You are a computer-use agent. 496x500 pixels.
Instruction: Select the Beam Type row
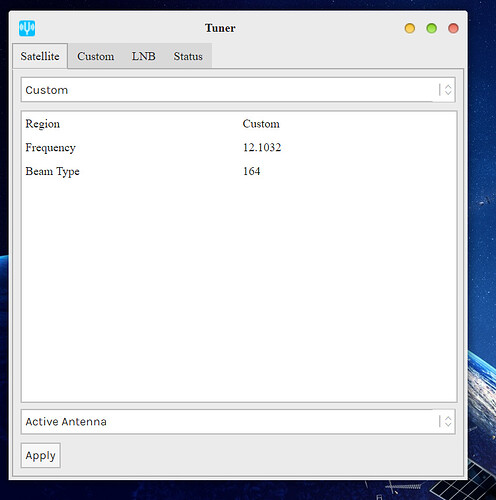coord(239,171)
